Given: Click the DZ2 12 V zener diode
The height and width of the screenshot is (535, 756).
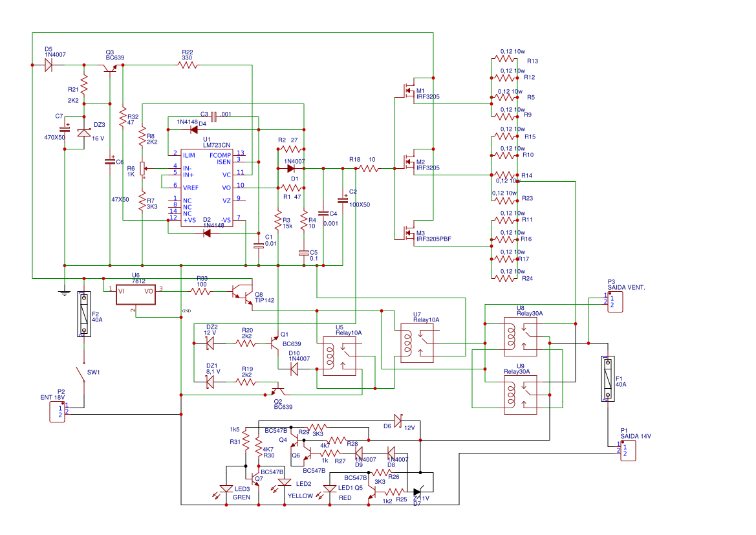Looking at the screenshot, I should coord(210,344).
